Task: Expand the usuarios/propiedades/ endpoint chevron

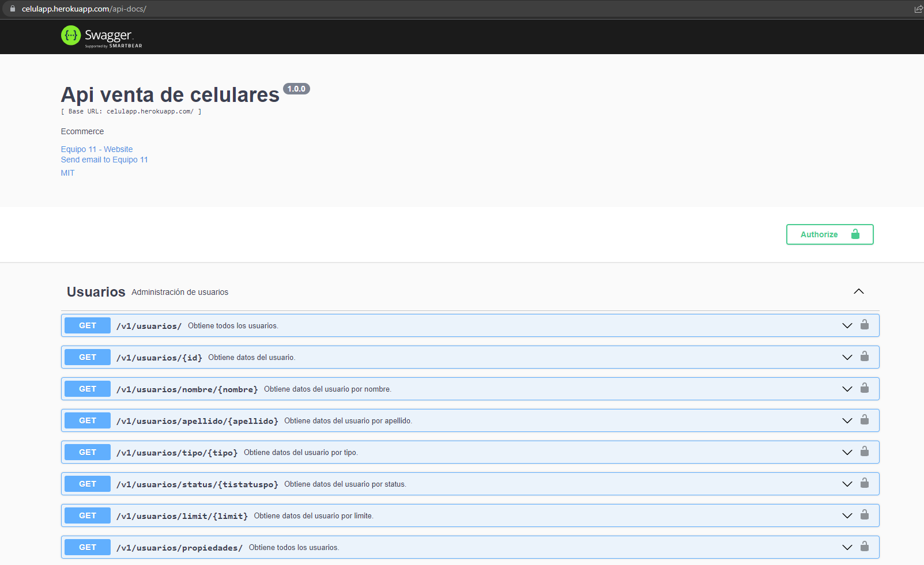Action: [847, 548]
